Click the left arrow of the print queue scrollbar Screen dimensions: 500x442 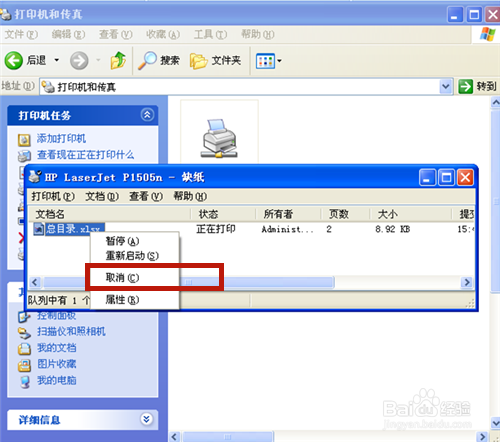pyautogui.click(x=35, y=282)
